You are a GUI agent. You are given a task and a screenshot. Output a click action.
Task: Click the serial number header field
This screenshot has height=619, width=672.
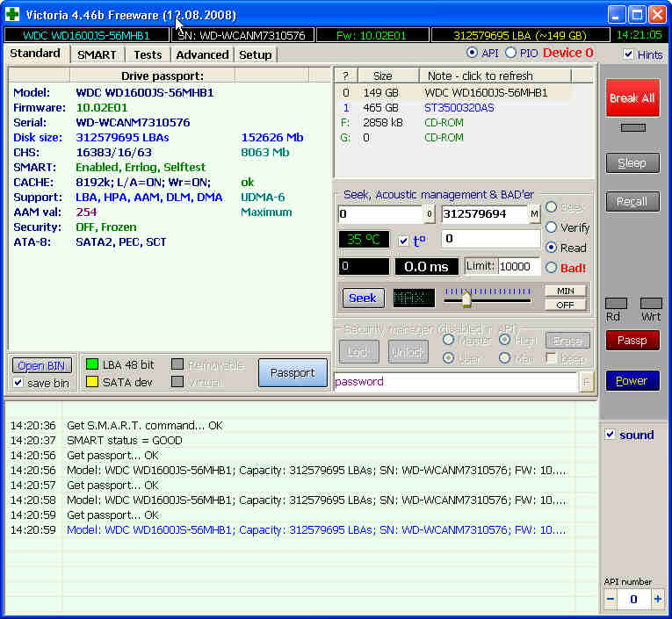[x=242, y=35]
